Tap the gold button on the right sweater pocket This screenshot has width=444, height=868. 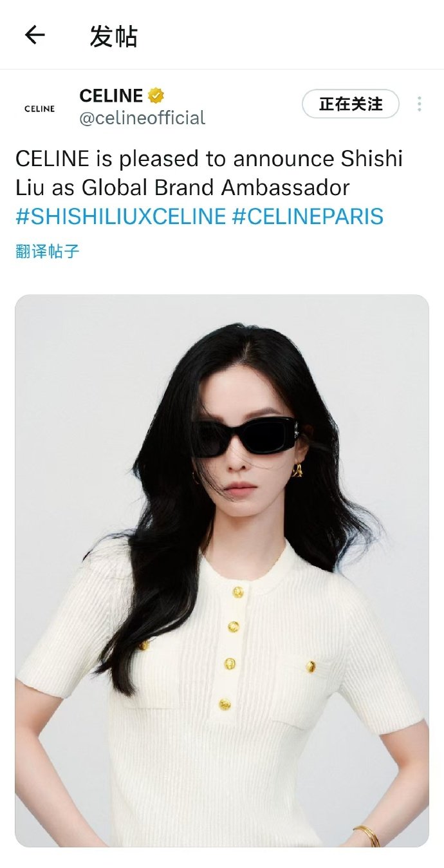(311, 666)
